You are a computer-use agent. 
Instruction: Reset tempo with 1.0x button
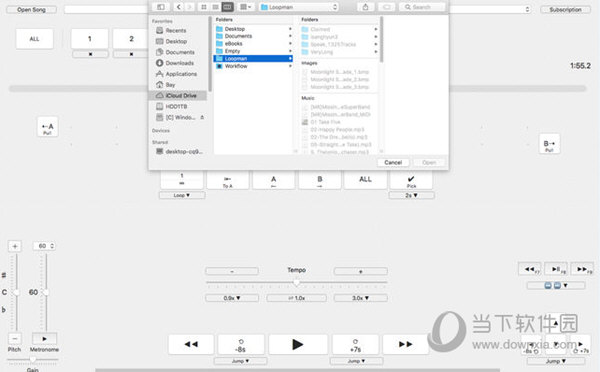tap(297, 298)
